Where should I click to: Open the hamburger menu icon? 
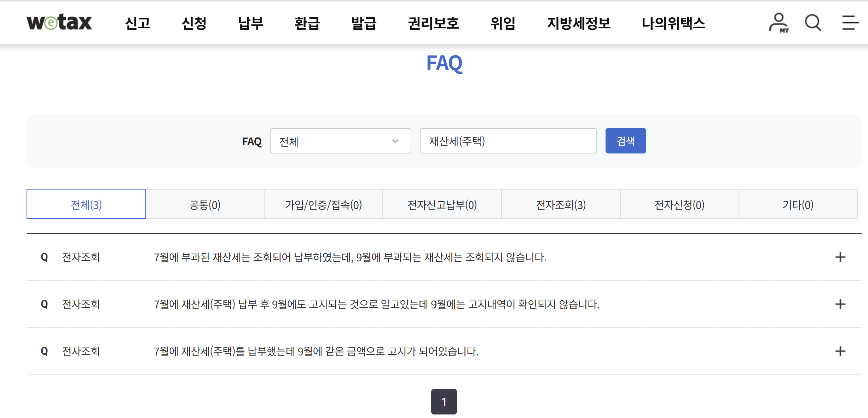(x=850, y=23)
